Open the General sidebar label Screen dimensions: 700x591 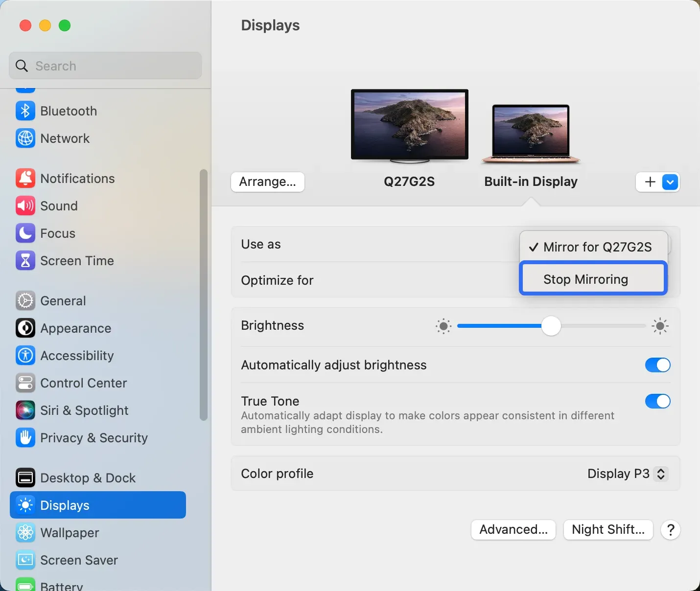(63, 301)
